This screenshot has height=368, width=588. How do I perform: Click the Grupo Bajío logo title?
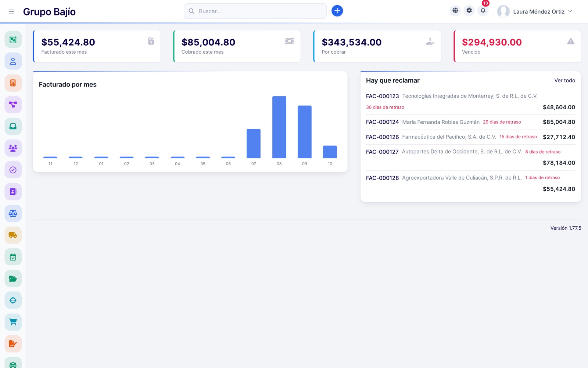click(49, 12)
